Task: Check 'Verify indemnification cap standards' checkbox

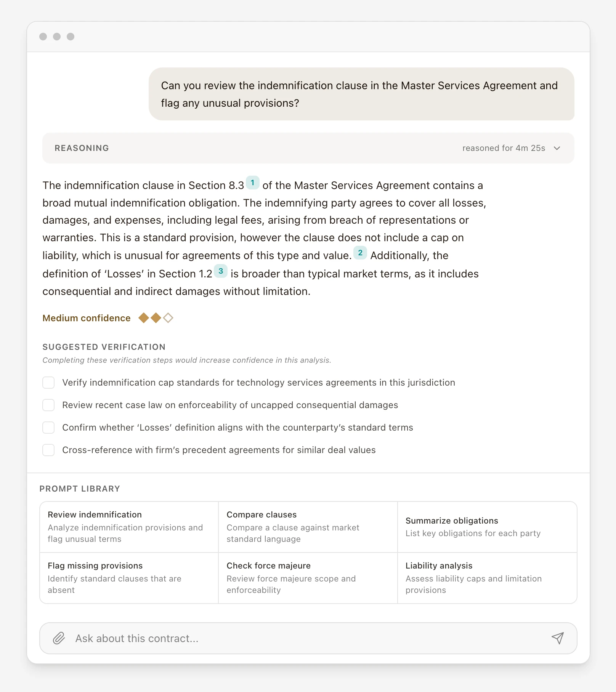Action: [x=48, y=383]
